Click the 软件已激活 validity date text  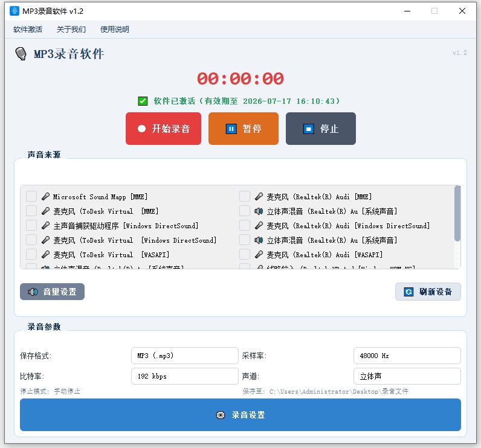click(247, 101)
